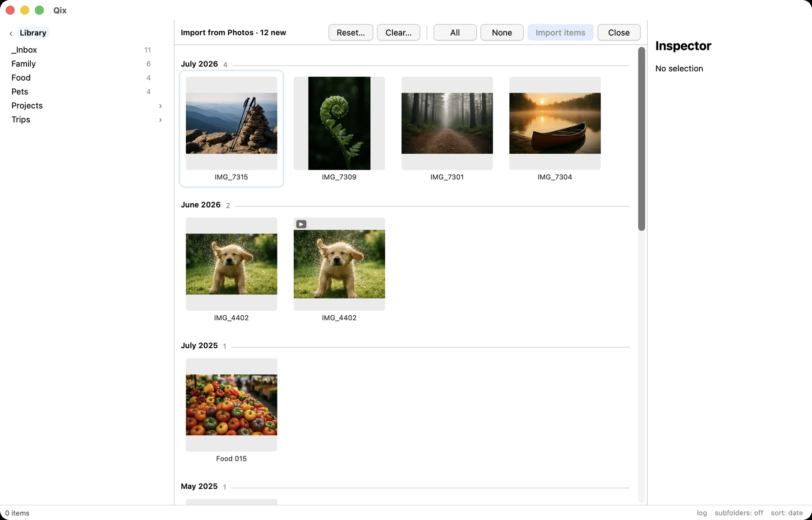
Task: Select the IMG_7301 forest path thumbnail
Action: [447, 123]
